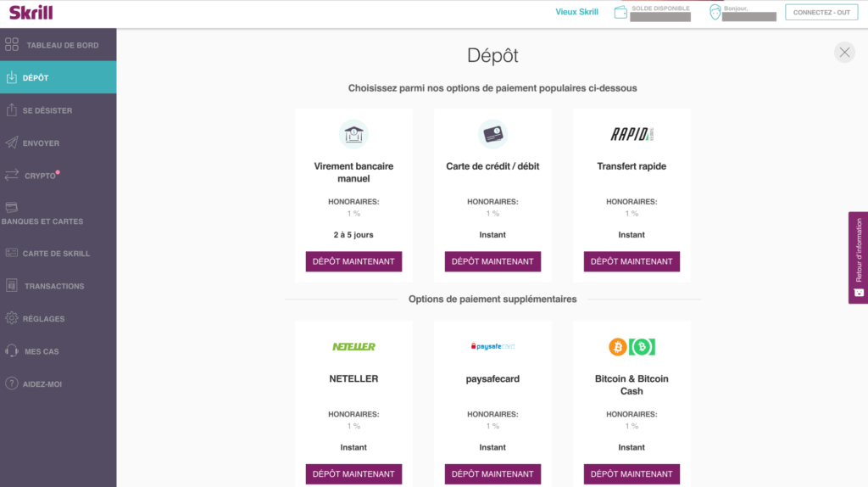Click the Bitcoin & Bitcoin Cash title

pyautogui.click(x=632, y=385)
